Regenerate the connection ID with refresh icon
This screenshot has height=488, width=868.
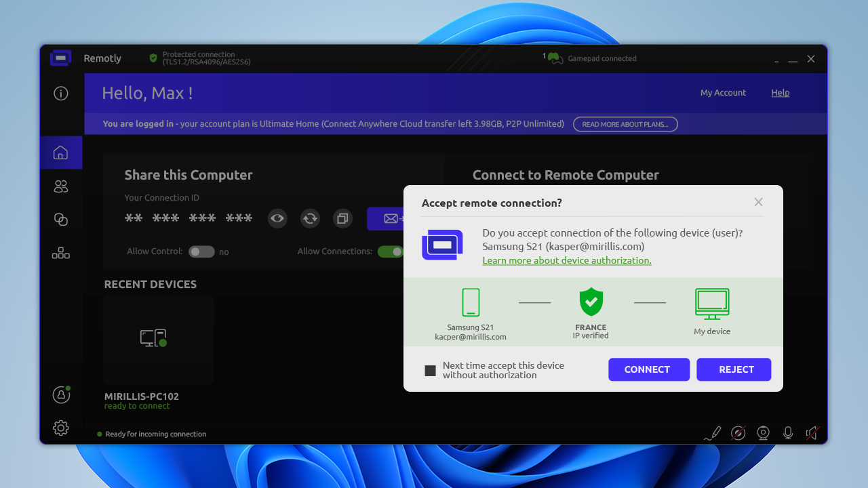310,218
